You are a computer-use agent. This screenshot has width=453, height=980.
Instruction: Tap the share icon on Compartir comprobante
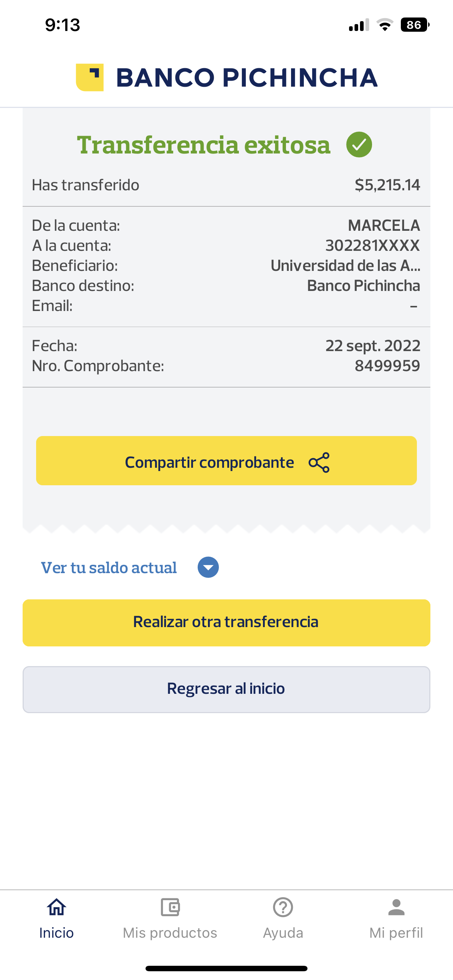319,462
